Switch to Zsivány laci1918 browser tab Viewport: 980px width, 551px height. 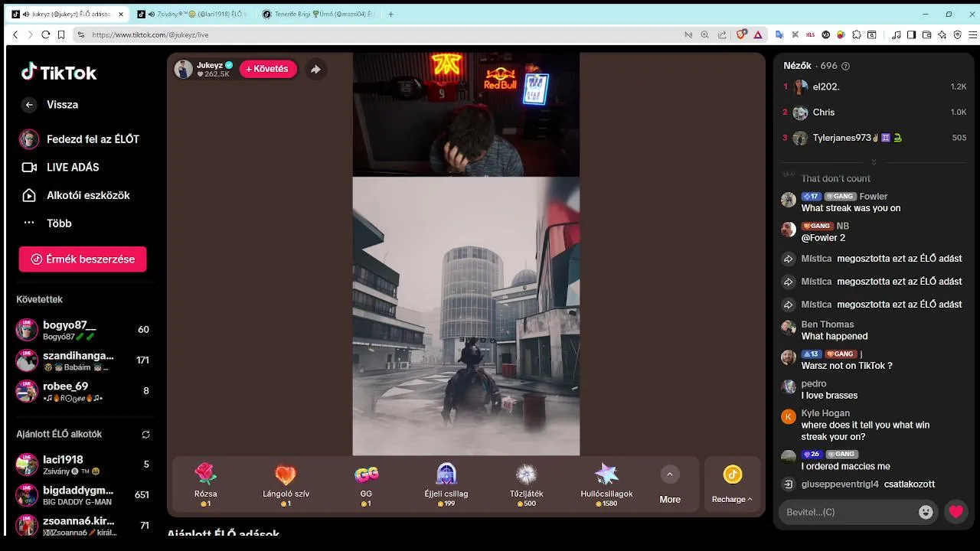(192, 14)
